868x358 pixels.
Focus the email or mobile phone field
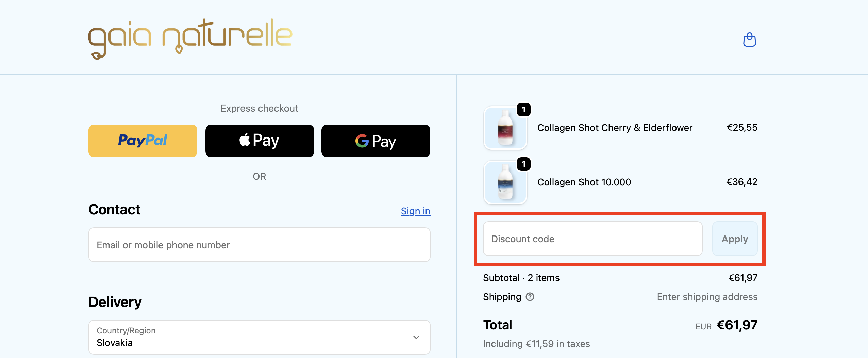coord(259,245)
